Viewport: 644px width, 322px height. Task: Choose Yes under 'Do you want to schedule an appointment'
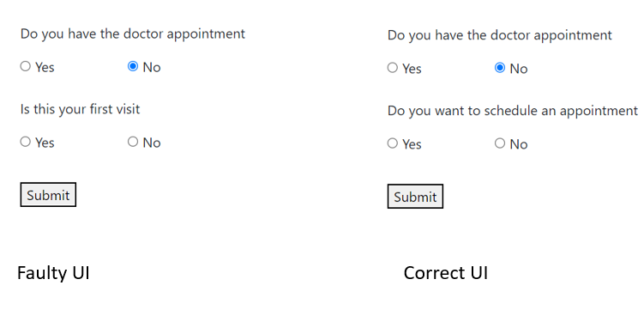click(x=393, y=143)
